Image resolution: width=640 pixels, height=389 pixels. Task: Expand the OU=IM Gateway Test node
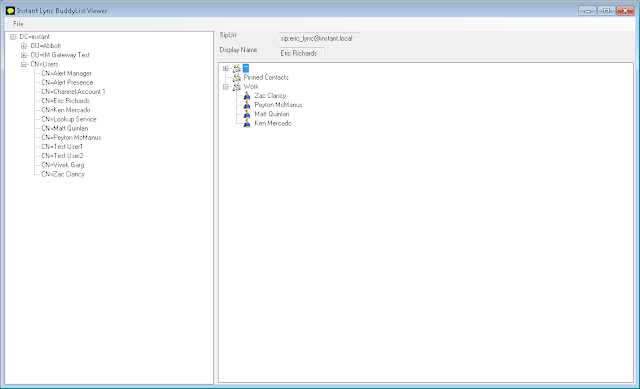24,55
